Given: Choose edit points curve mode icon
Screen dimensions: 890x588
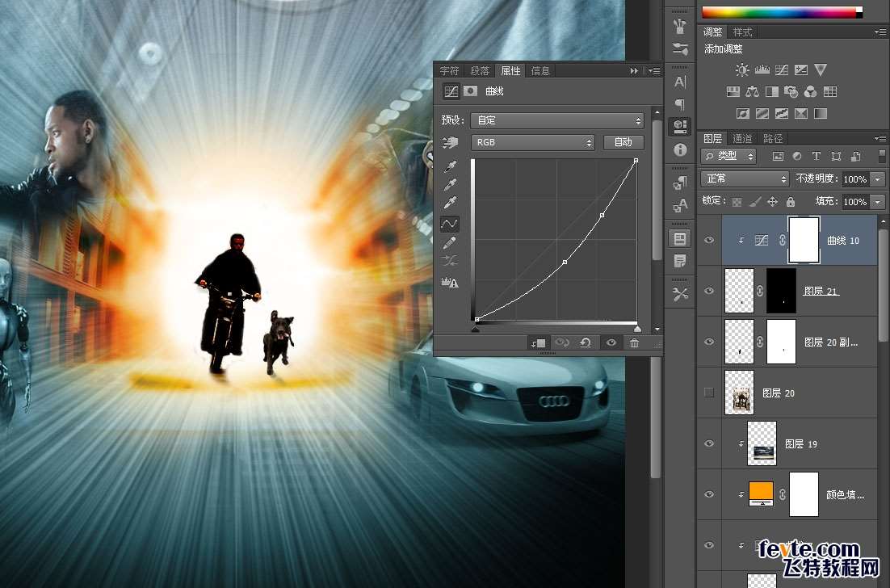Looking at the screenshot, I should tap(450, 224).
